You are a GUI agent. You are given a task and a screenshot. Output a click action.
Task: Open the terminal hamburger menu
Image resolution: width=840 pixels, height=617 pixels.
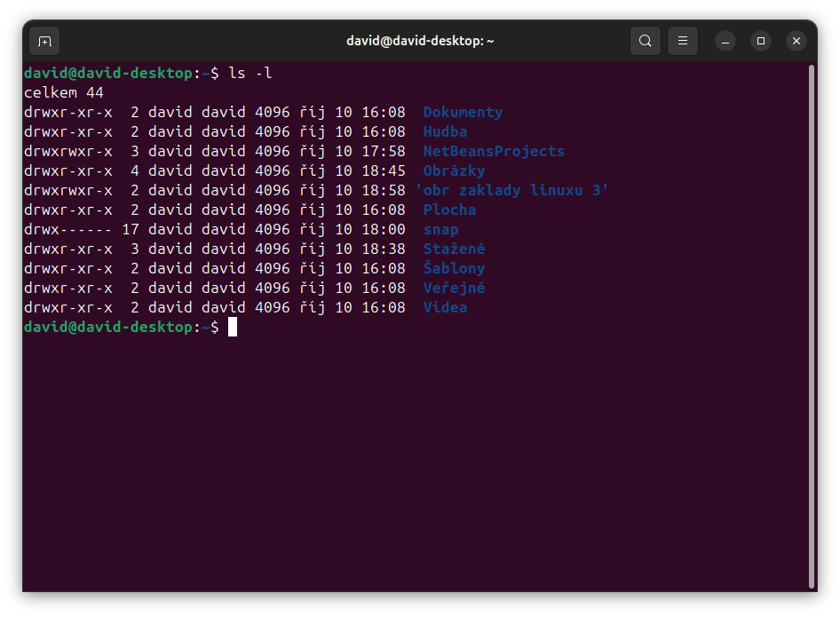click(x=682, y=41)
